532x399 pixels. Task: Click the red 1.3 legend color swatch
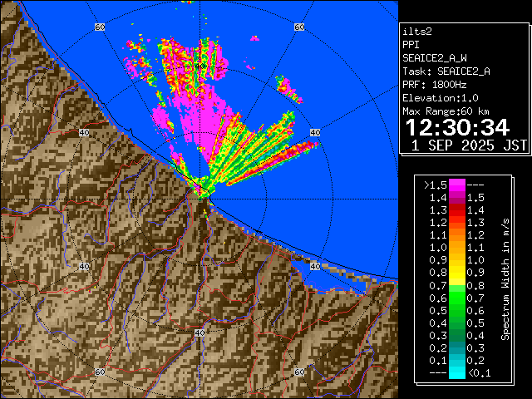pos(457,222)
